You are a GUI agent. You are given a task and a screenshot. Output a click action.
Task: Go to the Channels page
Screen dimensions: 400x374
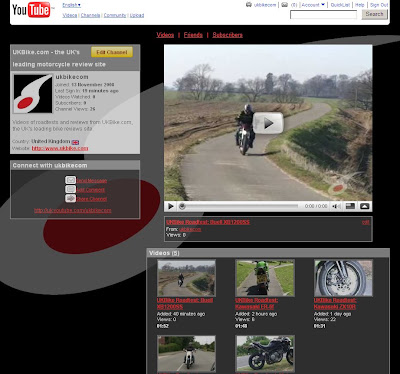click(x=90, y=15)
